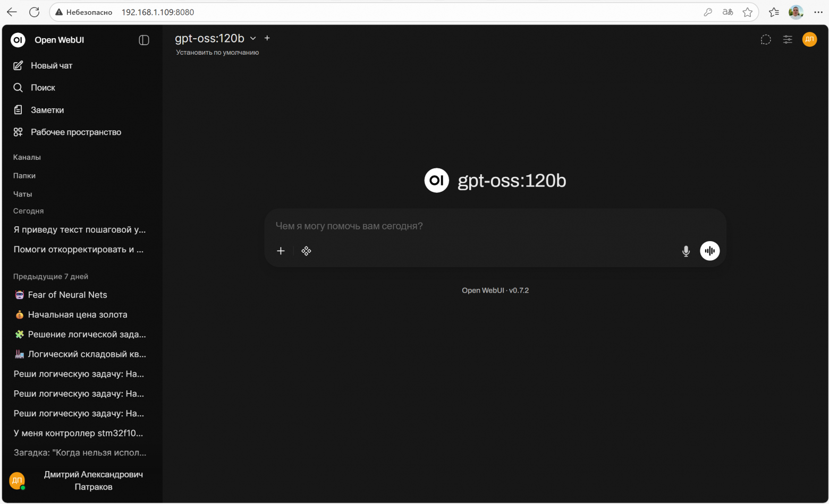This screenshot has width=829, height=504.
Task: Open chat controls sliders icon
Action: 788,39
